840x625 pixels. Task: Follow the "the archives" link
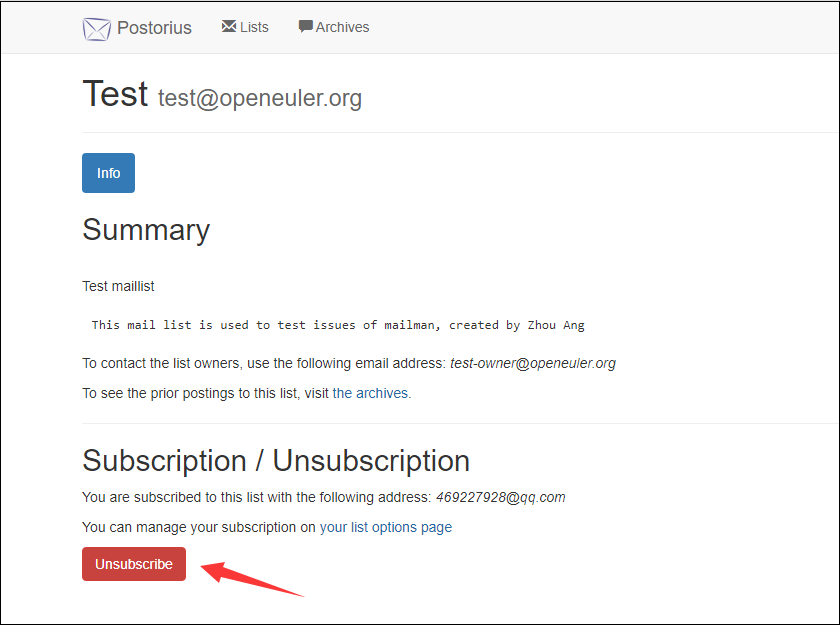coord(371,393)
